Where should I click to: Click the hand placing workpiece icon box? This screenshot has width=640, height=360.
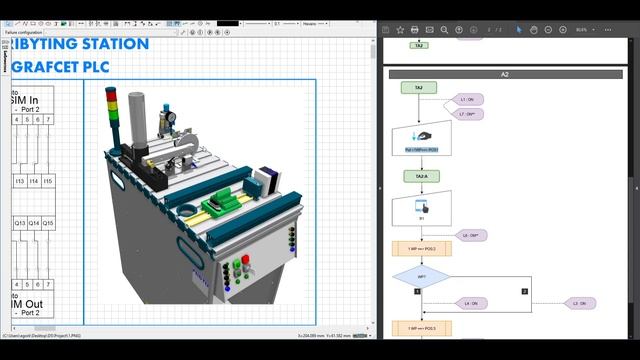tap(422, 138)
